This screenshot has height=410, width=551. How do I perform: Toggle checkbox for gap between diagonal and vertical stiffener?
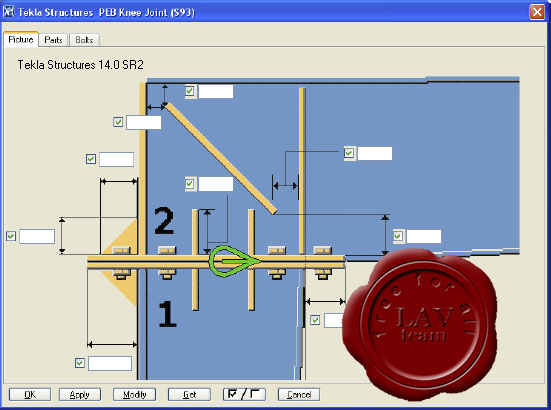point(349,153)
